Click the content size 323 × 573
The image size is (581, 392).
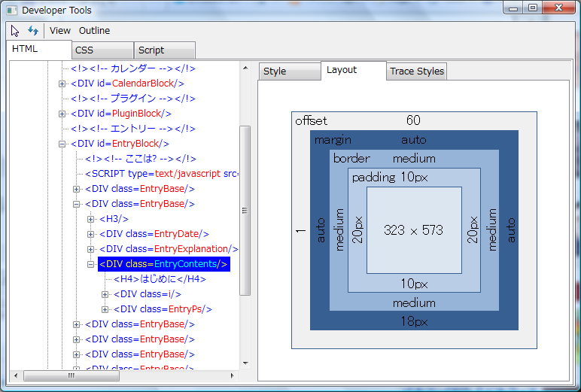[x=413, y=230]
